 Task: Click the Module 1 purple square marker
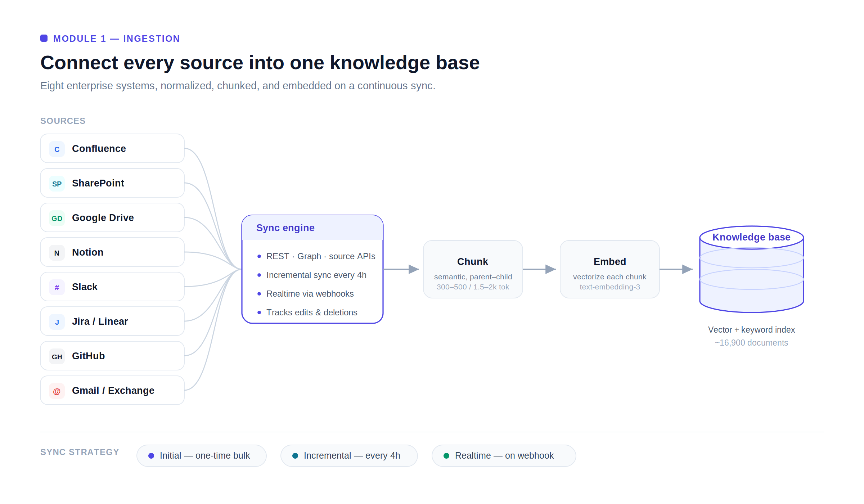tap(44, 38)
